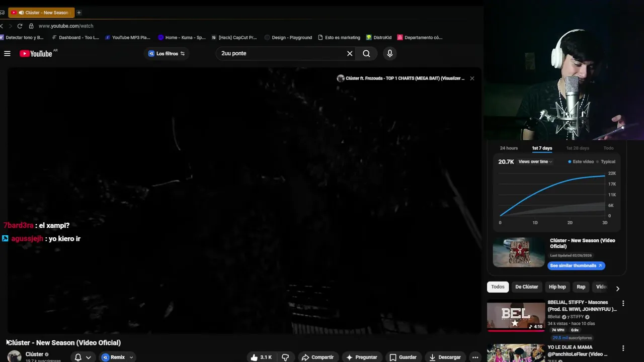Image resolution: width=644 pixels, height=362 pixels.
Task: Open 8BELIAL Masones video thumbnail
Action: point(516,316)
